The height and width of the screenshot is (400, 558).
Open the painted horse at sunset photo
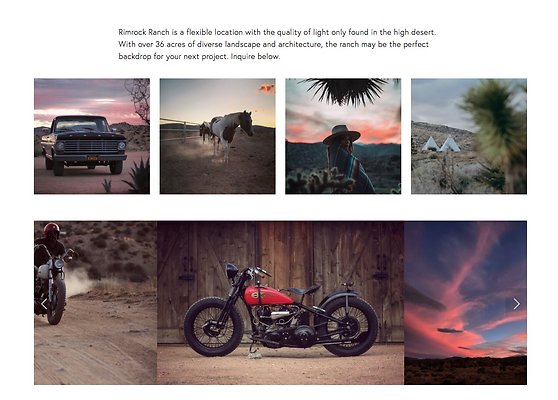point(217,136)
